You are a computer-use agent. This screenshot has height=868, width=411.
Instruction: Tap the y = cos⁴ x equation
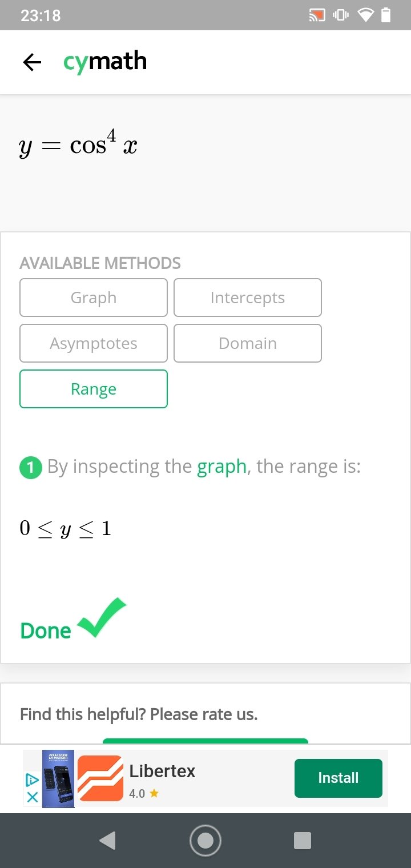tap(78, 144)
